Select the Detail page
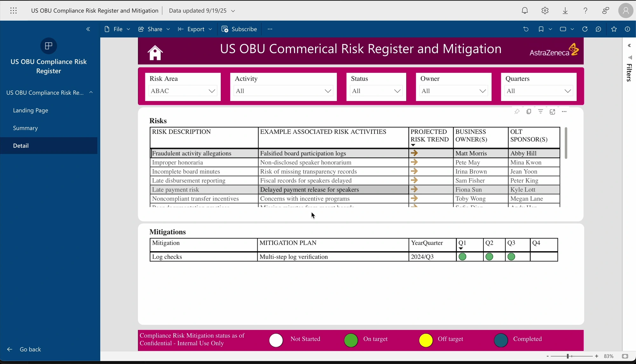Image resolution: width=636 pixels, height=364 pixels. (49, 146)
